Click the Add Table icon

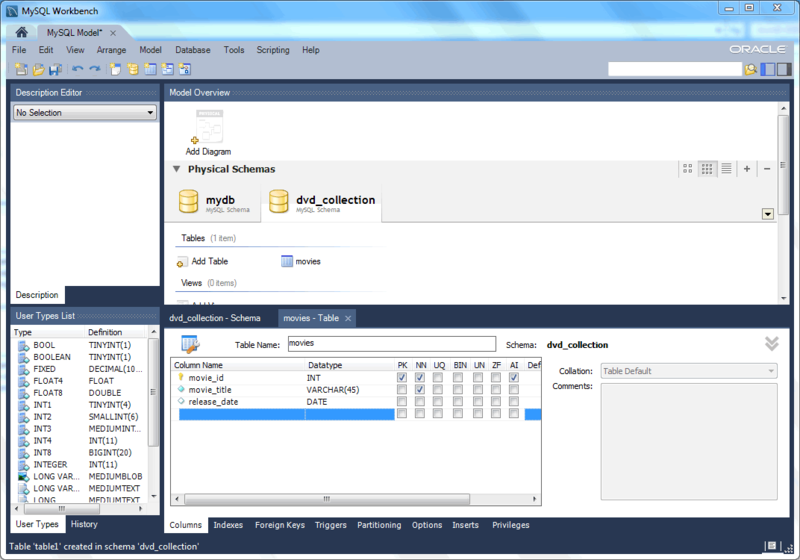[x=182, y=261]
